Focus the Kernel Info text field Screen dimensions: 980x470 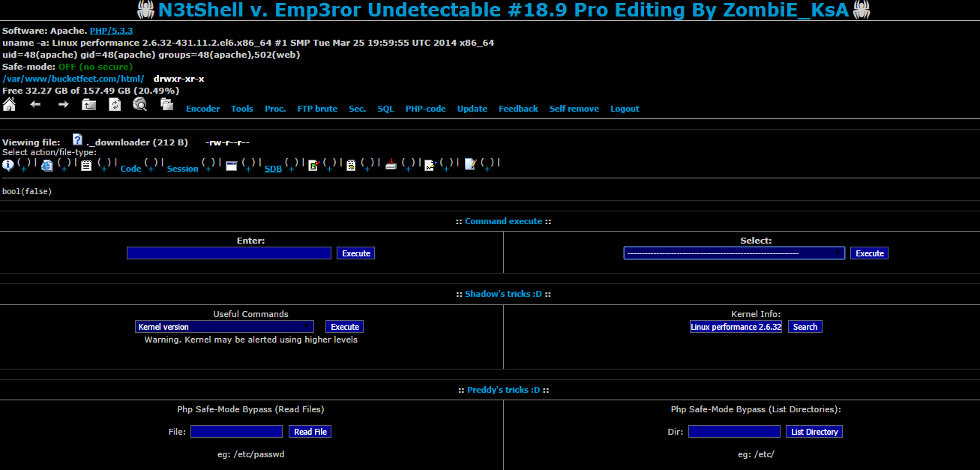coord(736,327)
